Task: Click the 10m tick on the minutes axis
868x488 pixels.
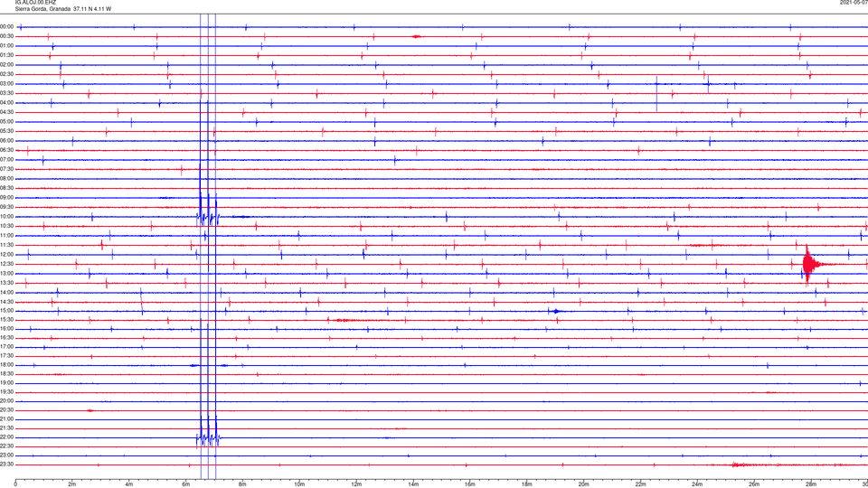Action: (x=299, y=484)
